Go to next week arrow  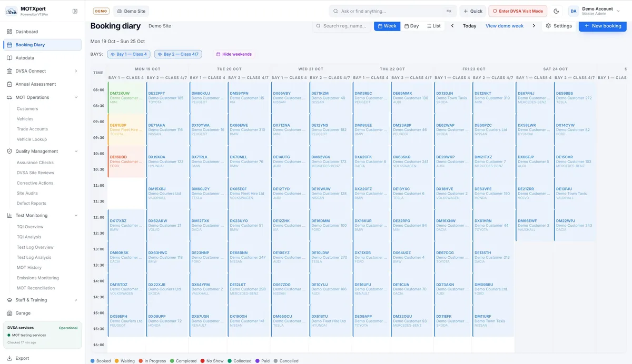point(534,26)
